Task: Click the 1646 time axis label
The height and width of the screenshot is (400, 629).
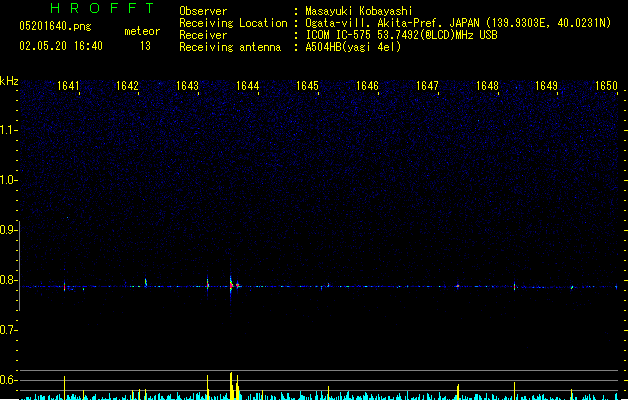Action: click(367, 86)
